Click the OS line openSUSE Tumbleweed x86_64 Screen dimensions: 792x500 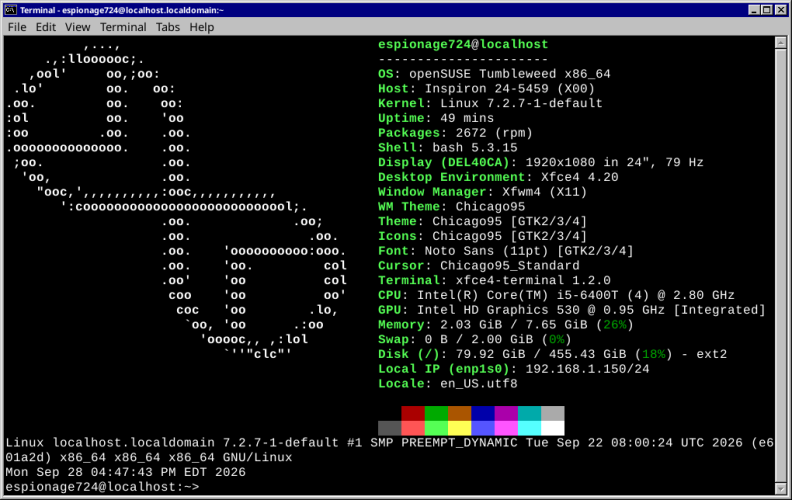(x=494, y=74)
